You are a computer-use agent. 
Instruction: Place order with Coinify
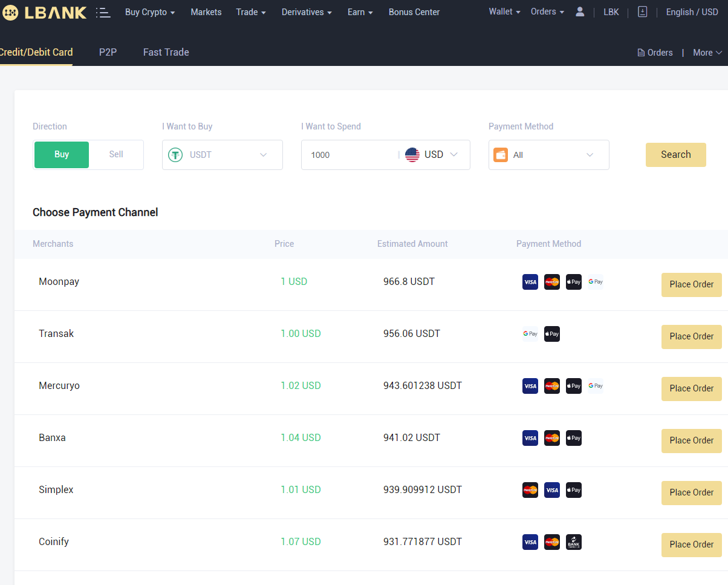point(692,545)
